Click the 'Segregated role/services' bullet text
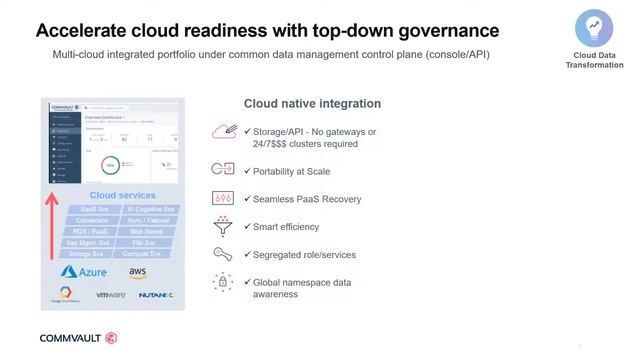640x360 pixels. click(304, 255)
